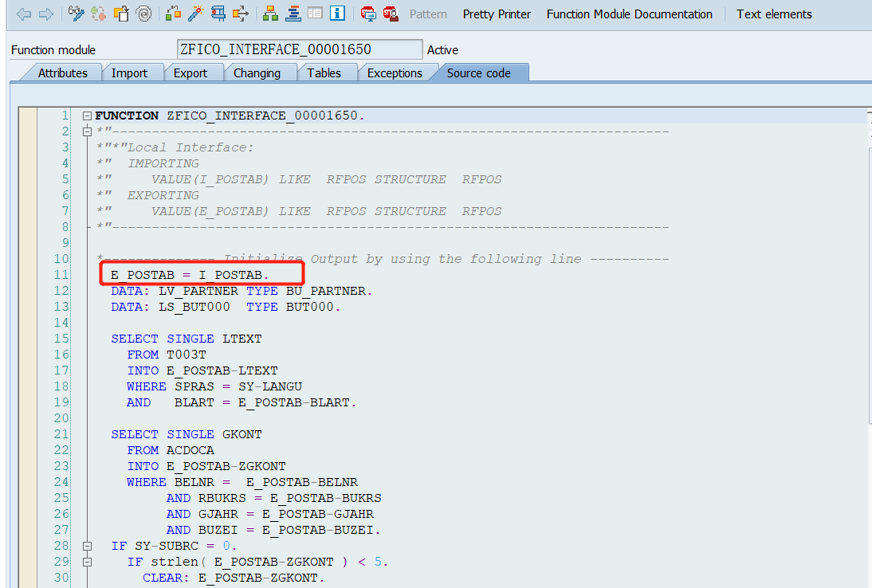
Task: Collapse the IF SY-SUBRC block at line 28
Action: pos(87,546)
